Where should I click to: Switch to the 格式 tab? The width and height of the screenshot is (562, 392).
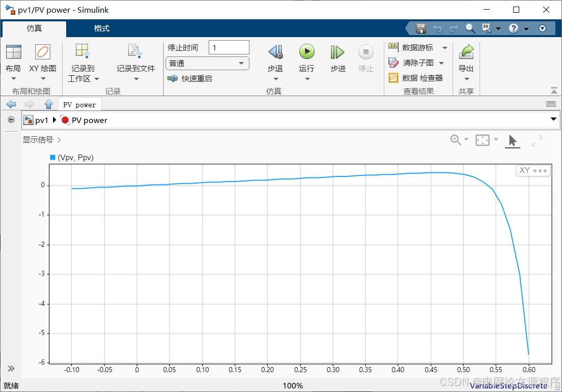(x=101, y=29)
